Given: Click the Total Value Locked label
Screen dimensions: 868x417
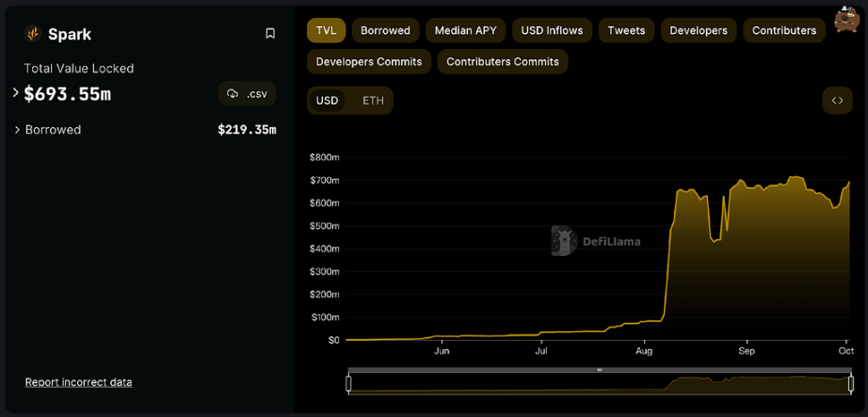Looking at the screenshot, I should [x=78, y=69].
